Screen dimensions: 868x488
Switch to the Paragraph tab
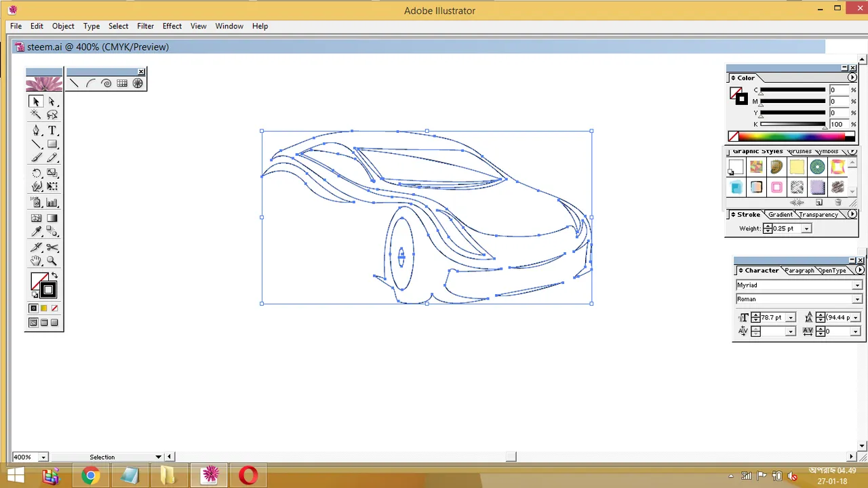click(799, 270)
